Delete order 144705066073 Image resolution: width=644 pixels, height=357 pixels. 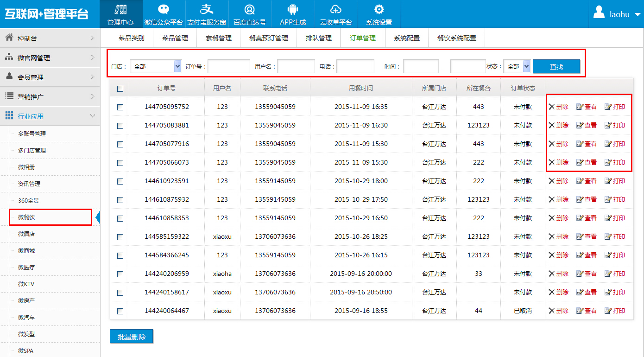(559, 162)
